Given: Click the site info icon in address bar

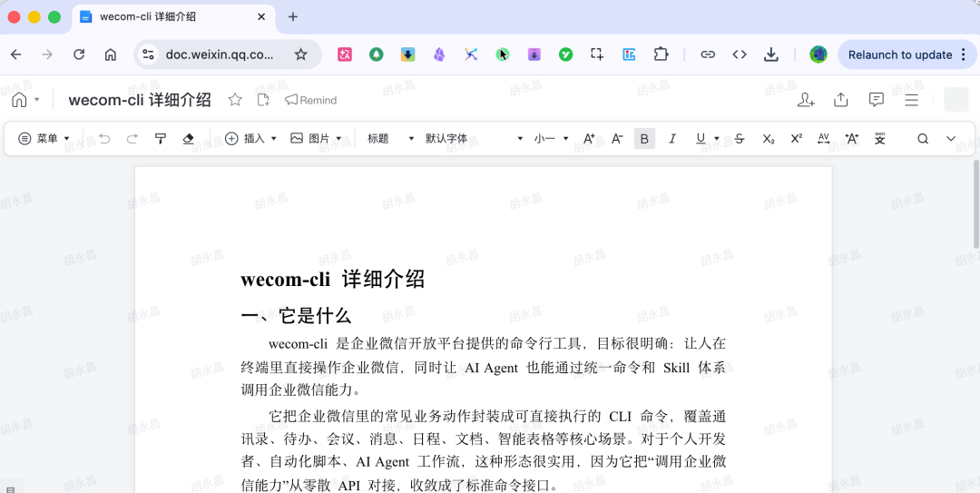Looking at the screenshot, I should click(x=148, y=54).
